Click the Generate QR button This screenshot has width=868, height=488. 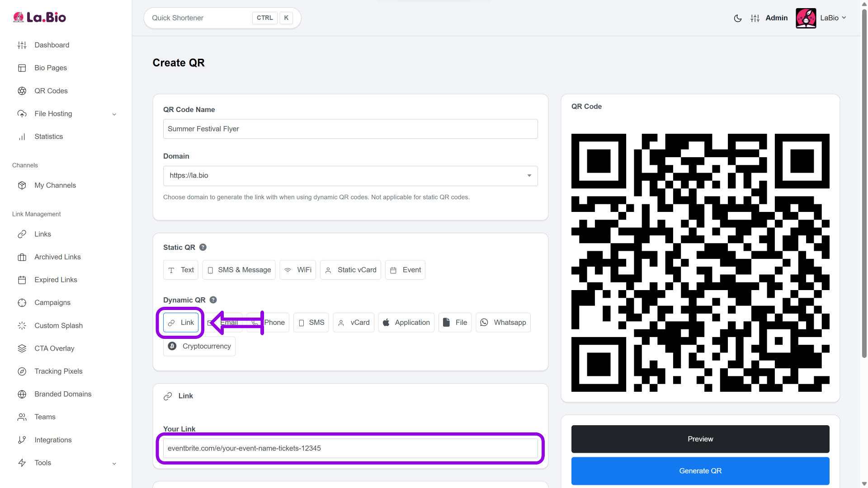coord(700,471)
